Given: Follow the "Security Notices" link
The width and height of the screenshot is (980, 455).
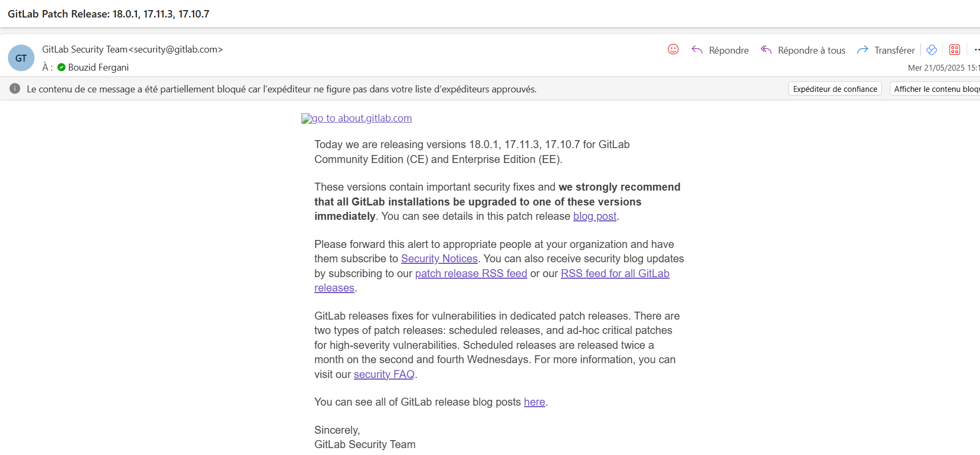Looking at the screenshot, I should pyautogui.click(x=439, y=259).
